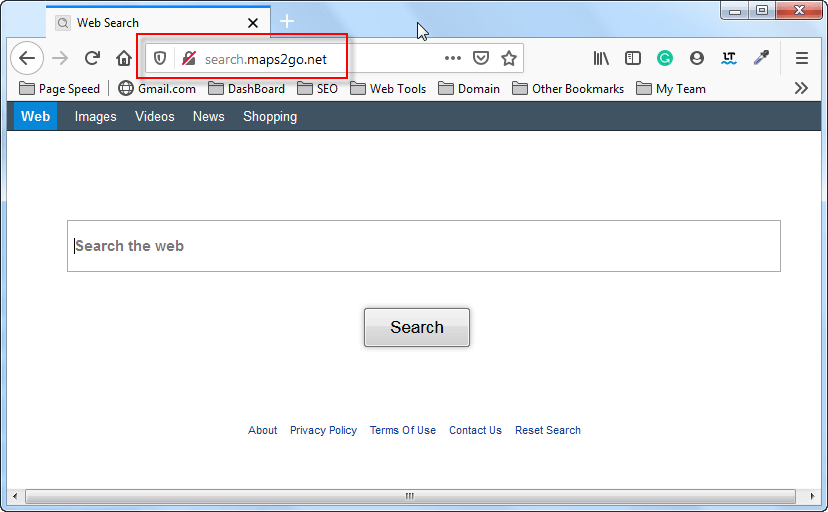Click the horizontal scrollbar thumb
828x512 pixels.
pos(410,496)
